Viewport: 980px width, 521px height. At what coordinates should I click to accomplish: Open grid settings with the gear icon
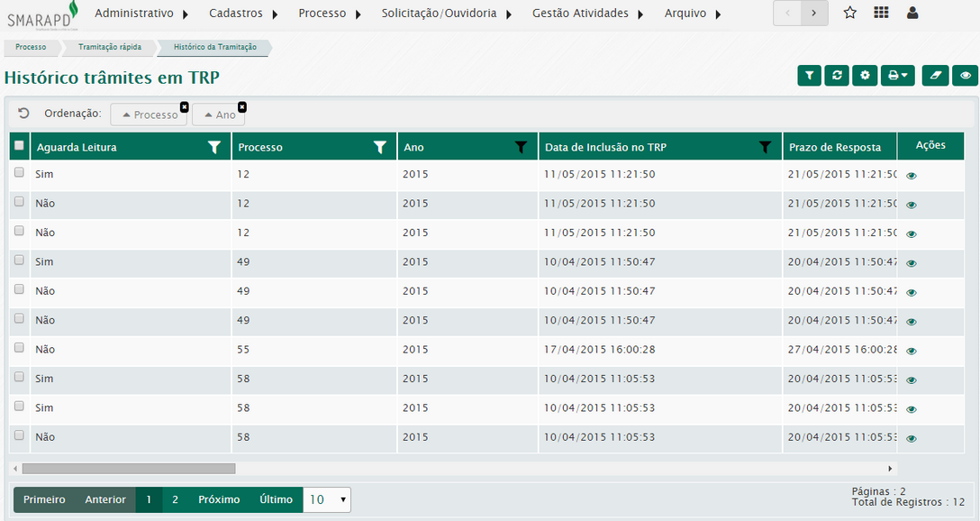click(865, 76)
